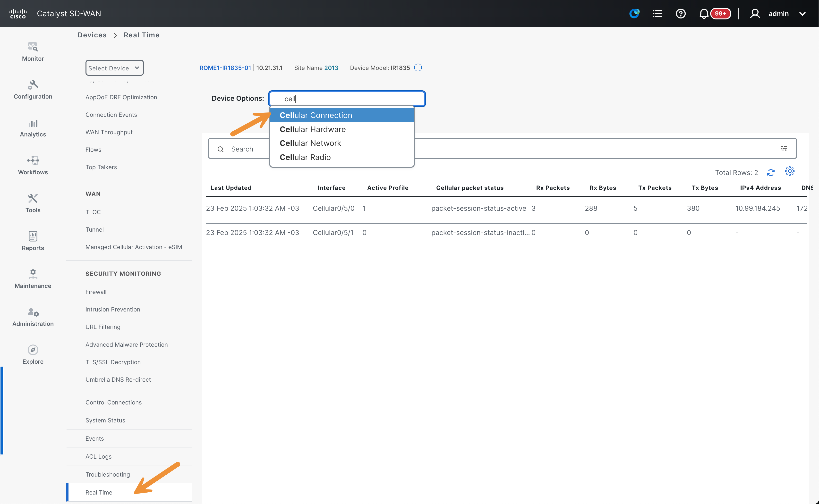This screenshot has height=504, width=819.
Task: Open the Workflows icon
Action: [x=33, y=161]
